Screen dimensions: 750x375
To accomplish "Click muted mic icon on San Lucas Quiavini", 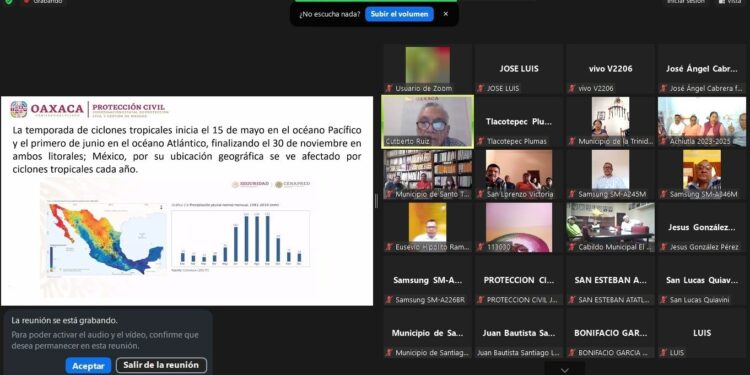I will coord(663,300).
